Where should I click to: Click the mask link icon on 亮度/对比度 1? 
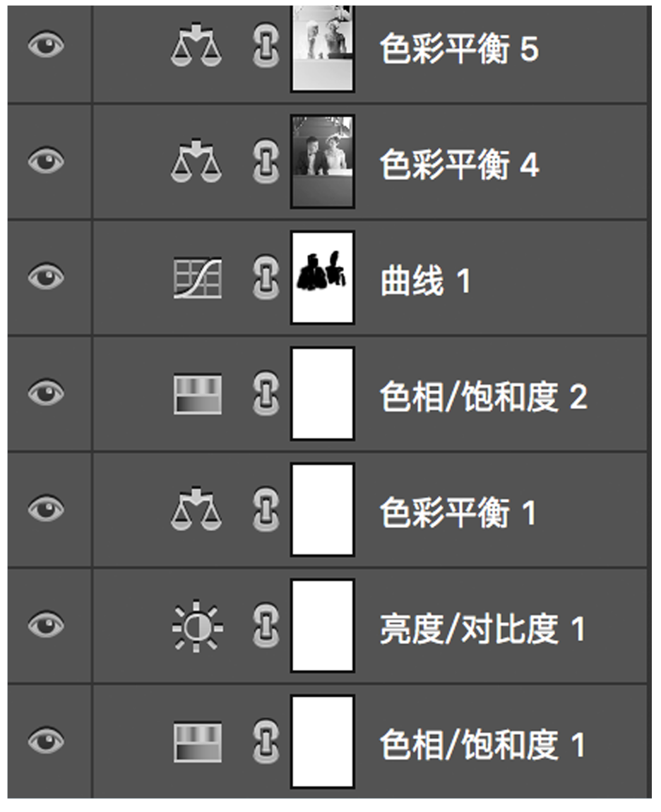point(266,626)
